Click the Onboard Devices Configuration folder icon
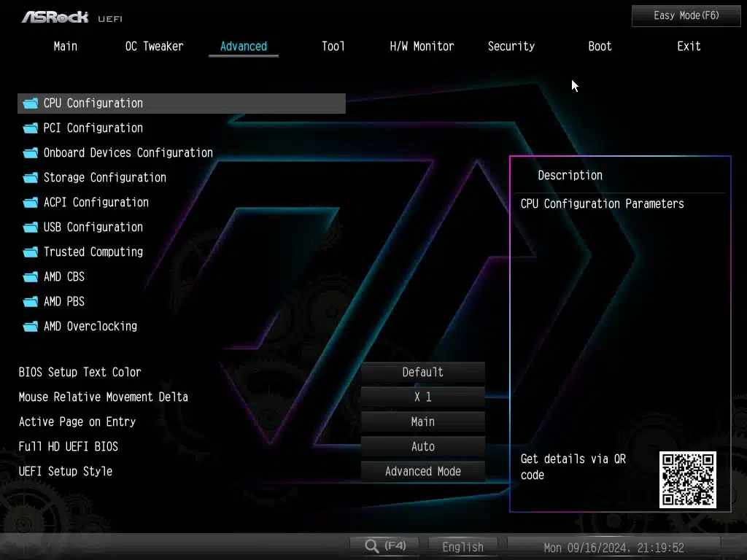Viewport: 747px width, 560px height. [31, 153]
